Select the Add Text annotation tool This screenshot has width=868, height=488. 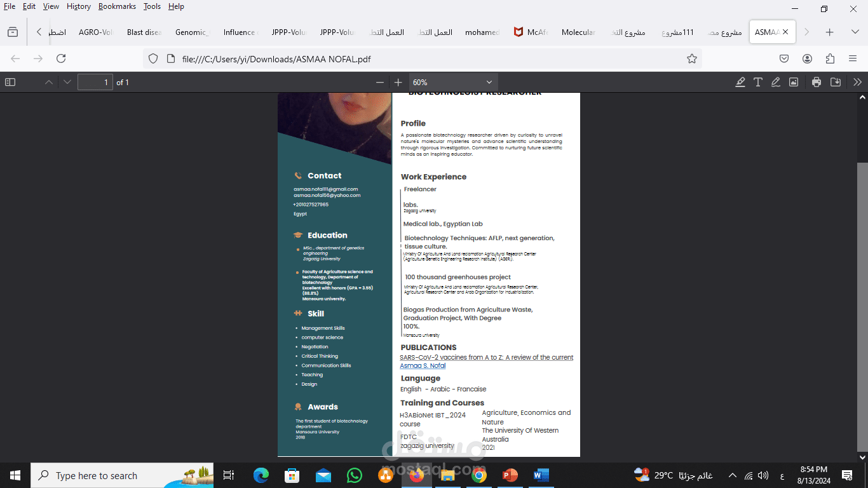(x=758, y=81)
